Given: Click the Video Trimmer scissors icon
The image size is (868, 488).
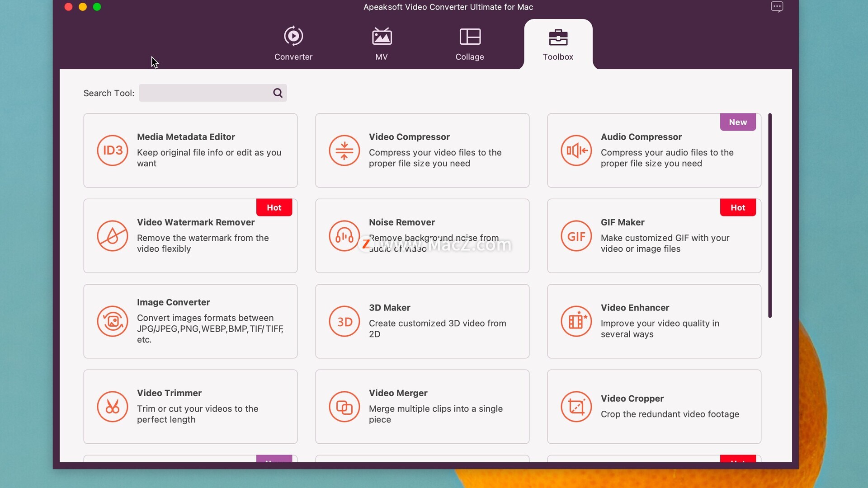Looking at the screenshot, I should click(113, 407).
